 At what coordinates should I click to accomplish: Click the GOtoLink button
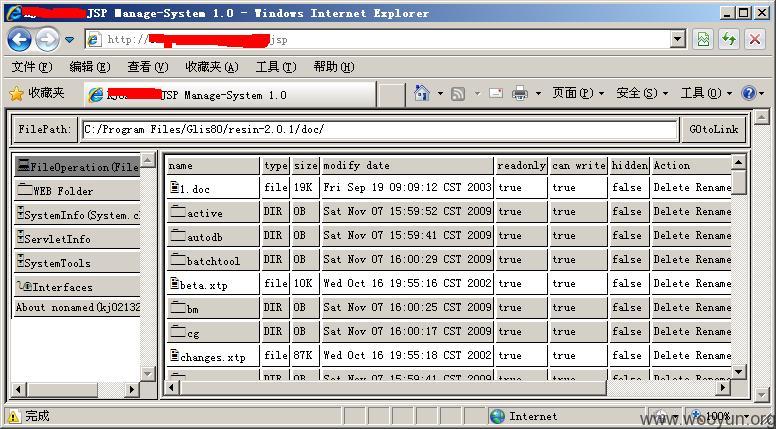click(x=713, y=130)
